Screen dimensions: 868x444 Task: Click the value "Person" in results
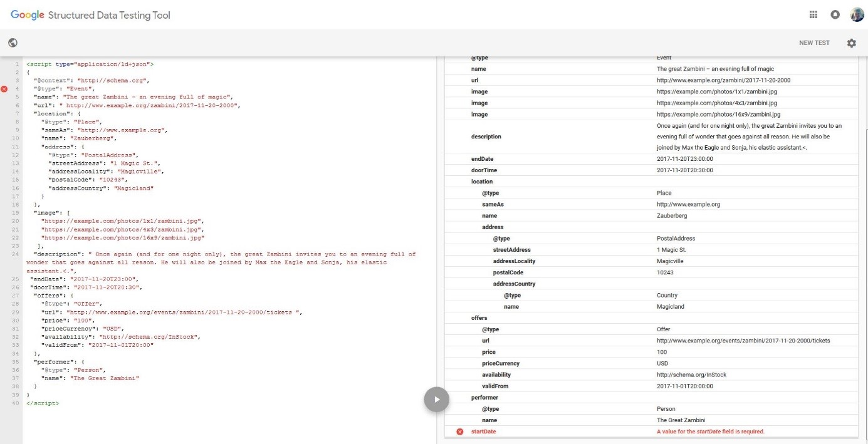pyautogui.click(x=666, y=409)
